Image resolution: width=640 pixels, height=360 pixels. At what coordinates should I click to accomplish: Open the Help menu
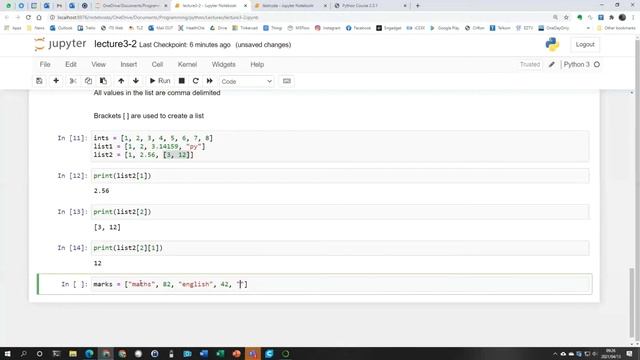pos(257,64)
